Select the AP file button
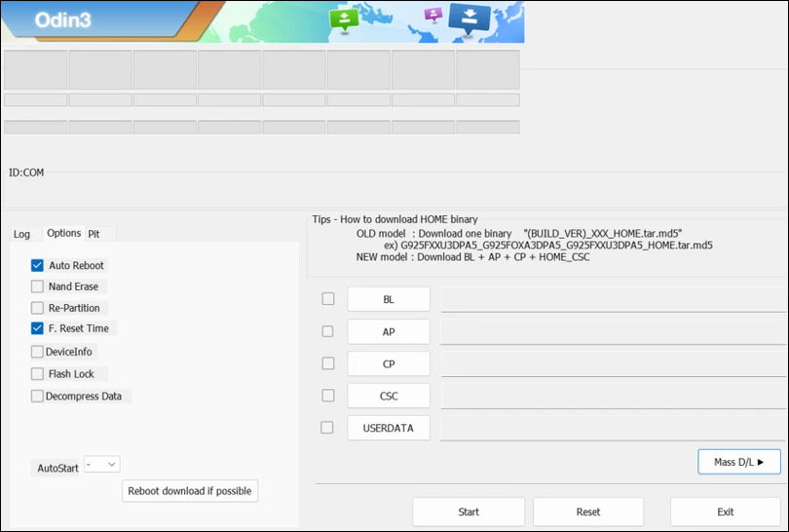Screen dimensions: 789x532 click(389, 331)
